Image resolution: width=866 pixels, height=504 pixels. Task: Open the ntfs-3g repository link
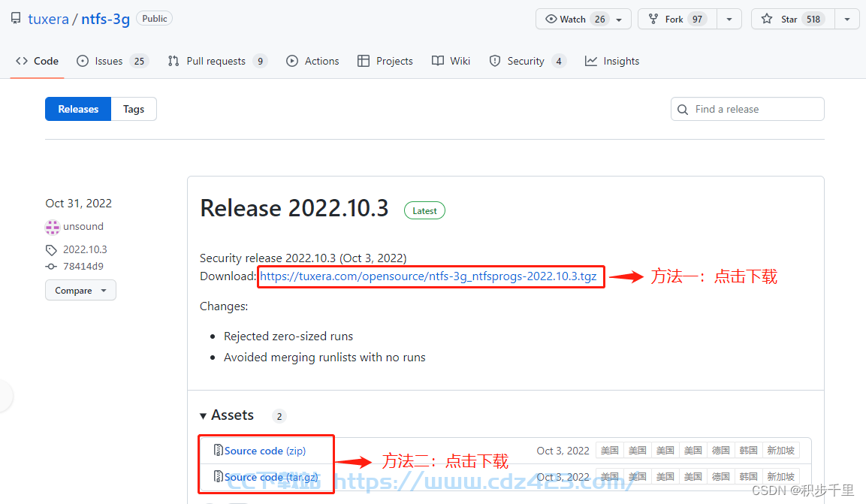point(105,19)
